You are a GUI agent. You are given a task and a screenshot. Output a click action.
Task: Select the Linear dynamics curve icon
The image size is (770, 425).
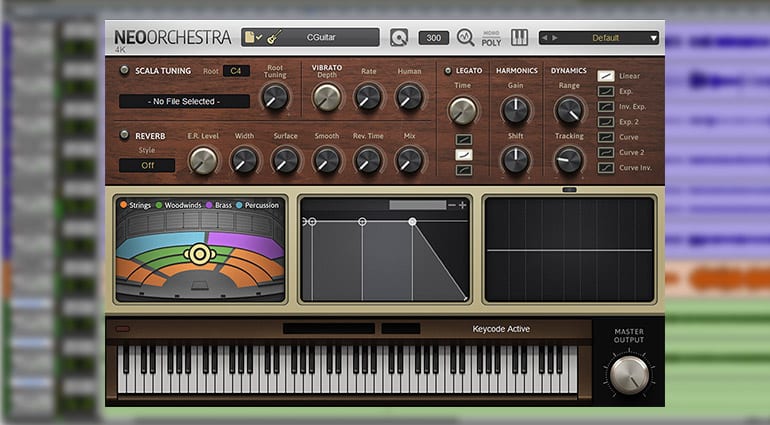click(605, 76)
